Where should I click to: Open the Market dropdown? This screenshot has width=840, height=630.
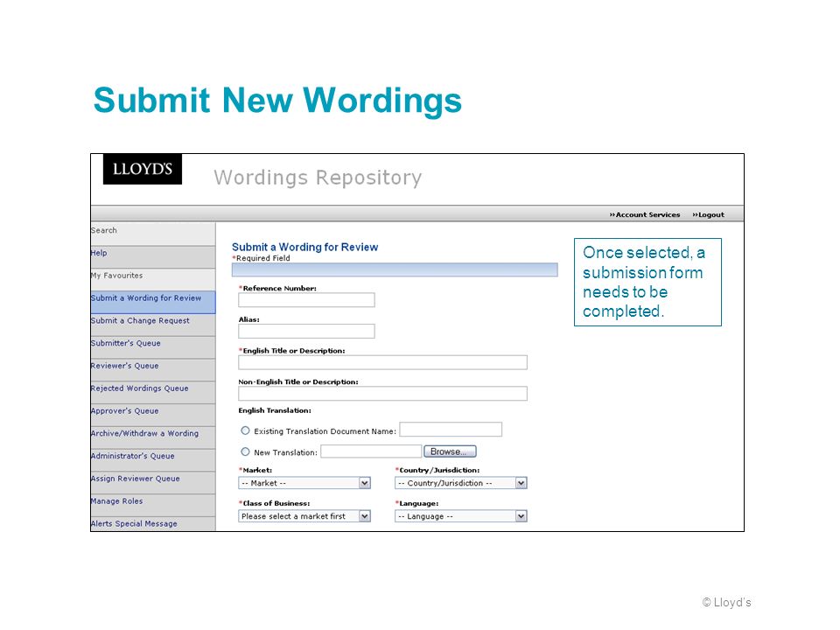pos(304,483)
